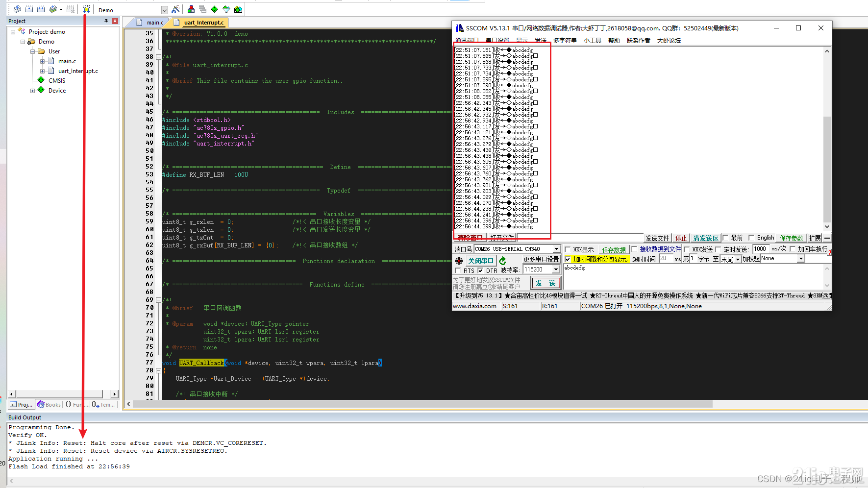Collapse the Demo target folder node

click(x=23, y=42)
